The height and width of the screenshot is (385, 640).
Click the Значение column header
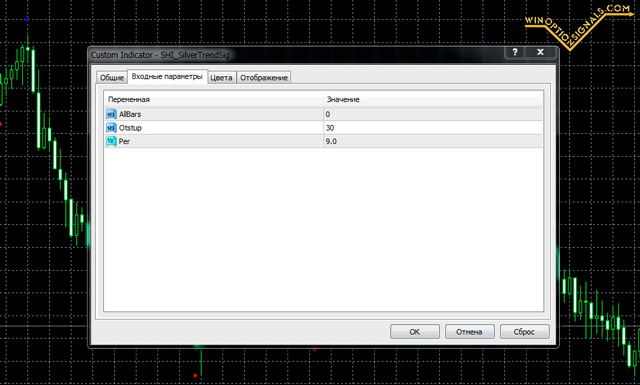point(433,99)
